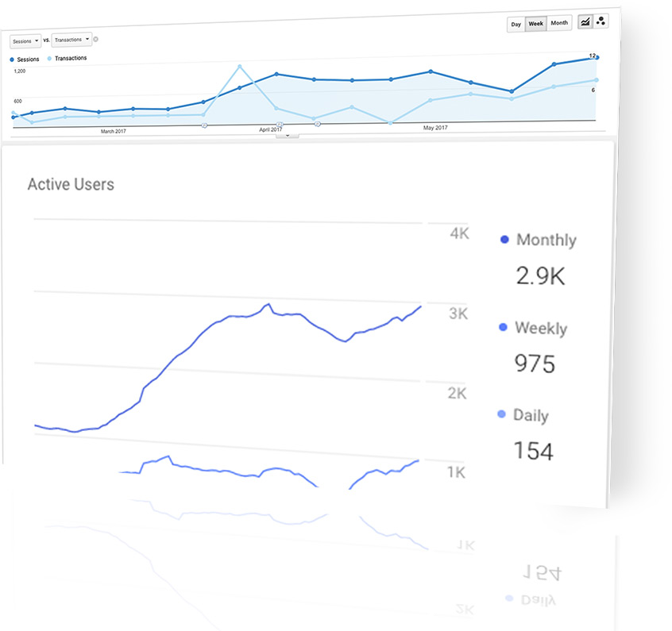Click the Transactions legend dot

(49, 58)
